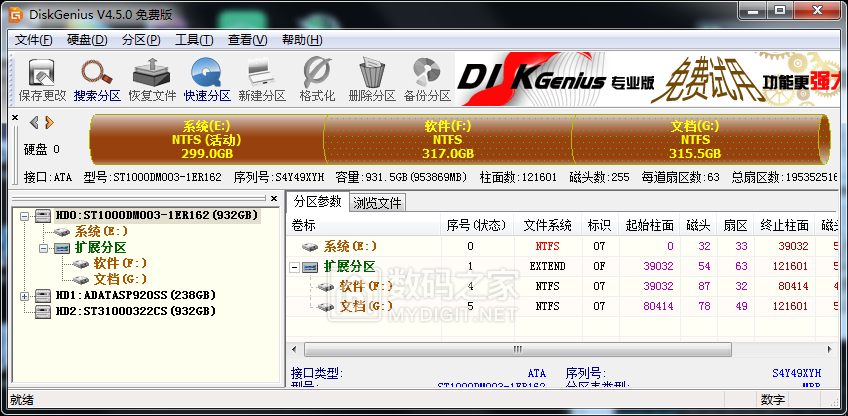Click the partition table horizontal scrollbar thumb
This screenshot has width=848, height=416.
pos(518,349)
